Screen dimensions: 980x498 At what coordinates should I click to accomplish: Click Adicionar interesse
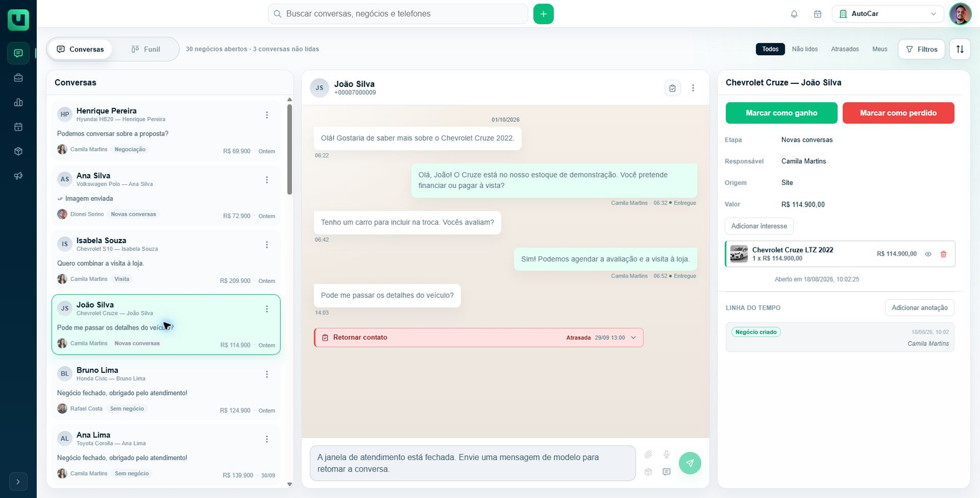[759, 226]
